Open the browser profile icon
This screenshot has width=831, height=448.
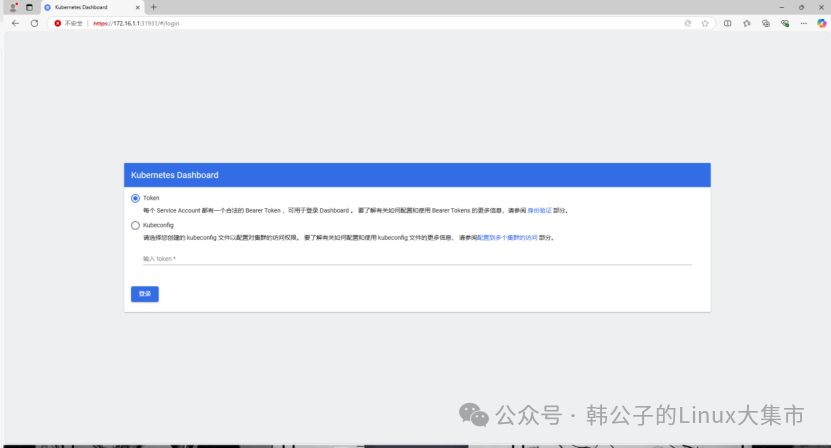coord(13,7)
